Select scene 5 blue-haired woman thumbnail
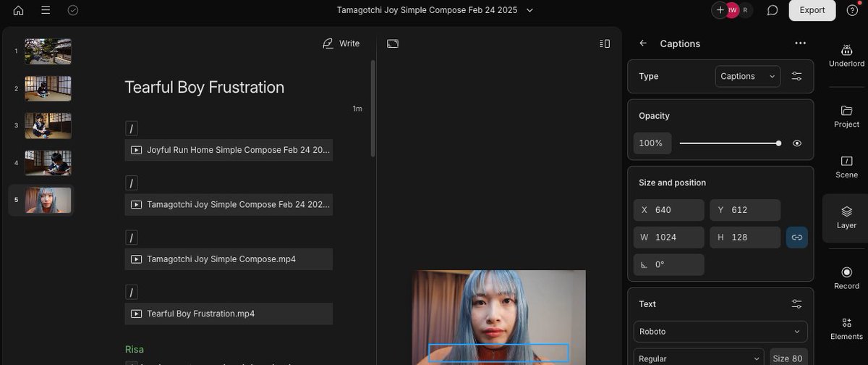Screen dimensions: 868x365 [48, 200]
